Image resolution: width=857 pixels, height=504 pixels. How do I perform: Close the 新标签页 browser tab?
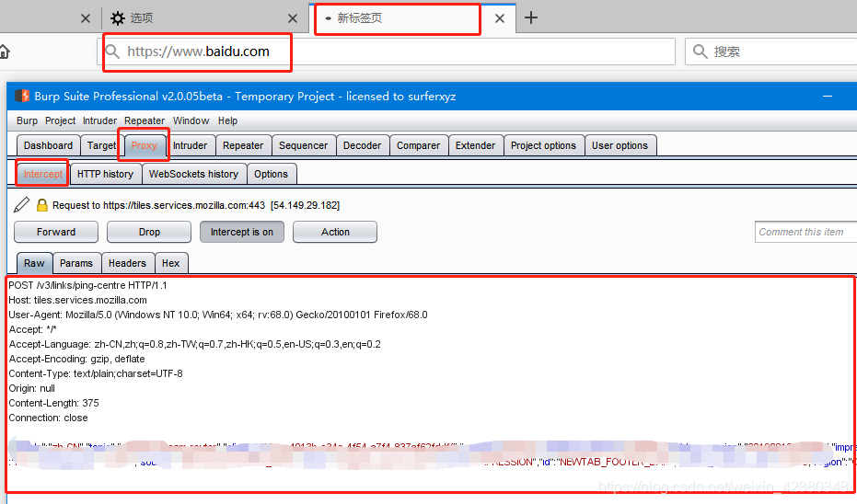pos(500,18)
